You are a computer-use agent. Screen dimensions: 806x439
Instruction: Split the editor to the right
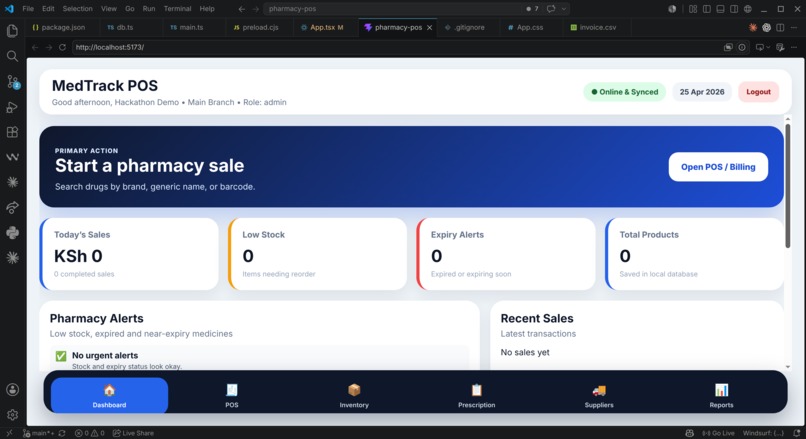pos(780,28)
